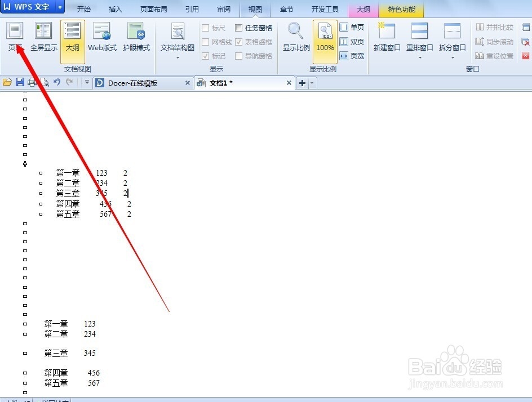The image size is (532, 402).
Task: Open new tab dropdown arrow beside plus
Action: point(312,83)
